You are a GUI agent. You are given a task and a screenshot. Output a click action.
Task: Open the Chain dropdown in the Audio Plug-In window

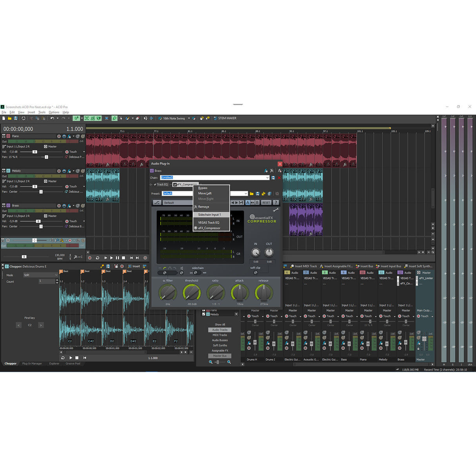267,177
